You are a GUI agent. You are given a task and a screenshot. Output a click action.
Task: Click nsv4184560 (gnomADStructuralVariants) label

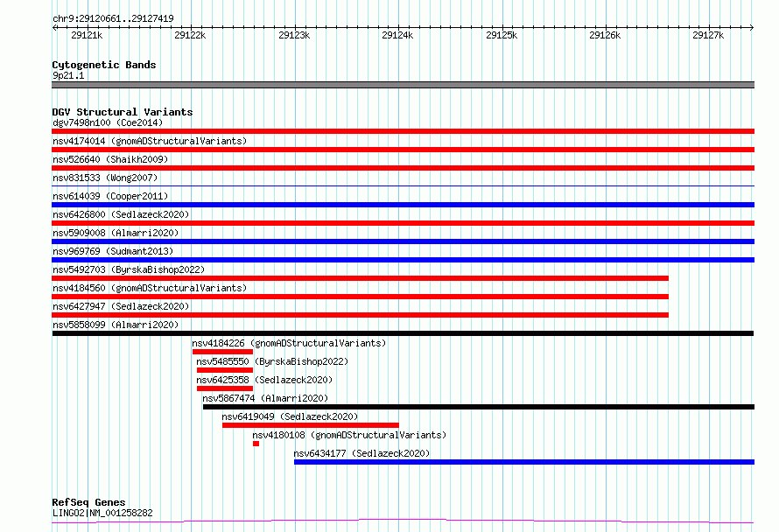click(150, 288)
